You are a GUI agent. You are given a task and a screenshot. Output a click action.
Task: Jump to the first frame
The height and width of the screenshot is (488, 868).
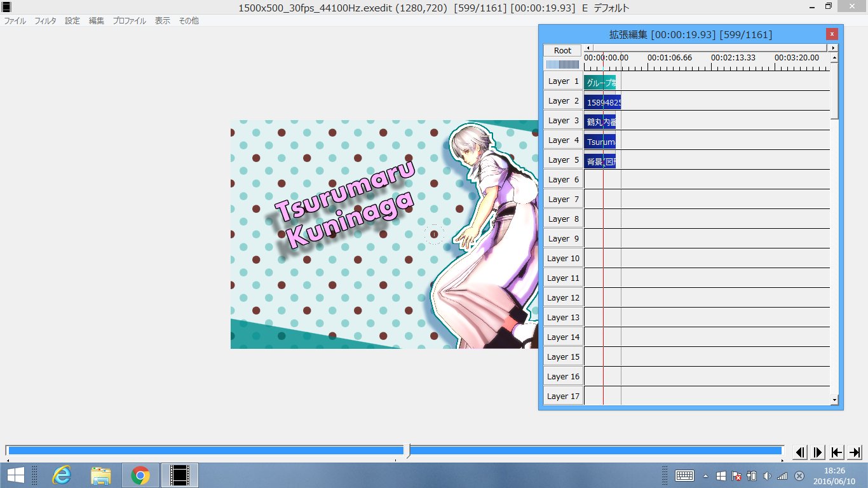coord(837,452)
